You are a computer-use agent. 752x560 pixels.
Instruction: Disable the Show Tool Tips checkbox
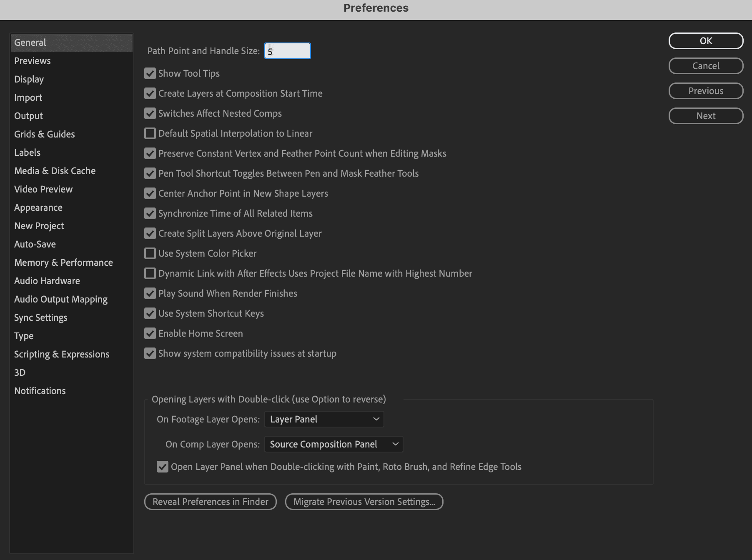150,74
